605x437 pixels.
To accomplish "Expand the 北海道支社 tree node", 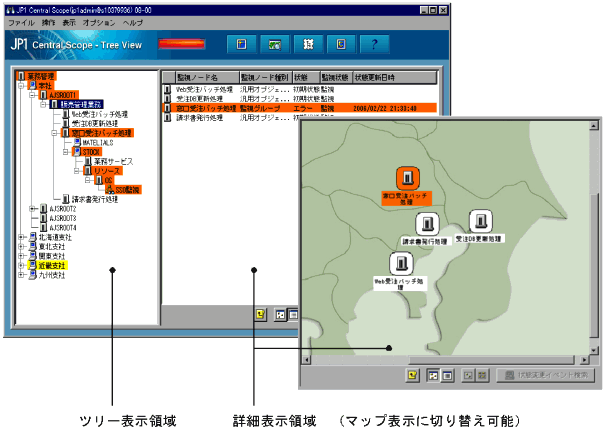I will (22, 236).
